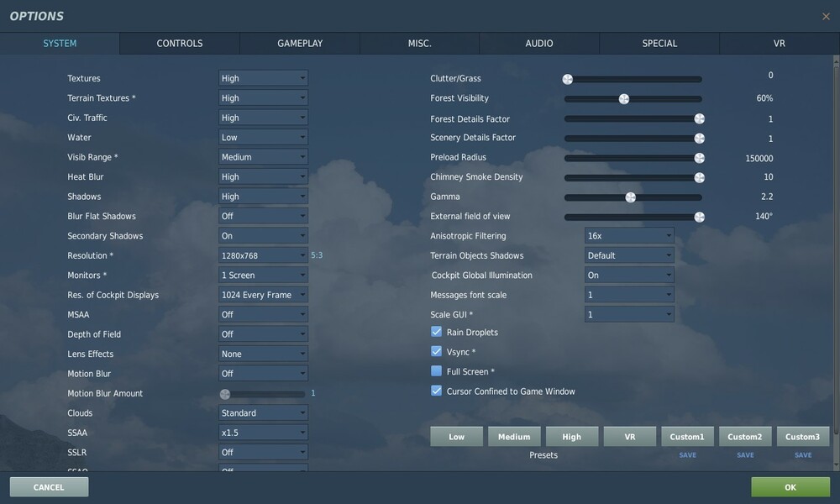This screenshot has width=840, height=504.
Task: Open the Anisotropic Filtering dropdown
Action: (x=629, y=236)
